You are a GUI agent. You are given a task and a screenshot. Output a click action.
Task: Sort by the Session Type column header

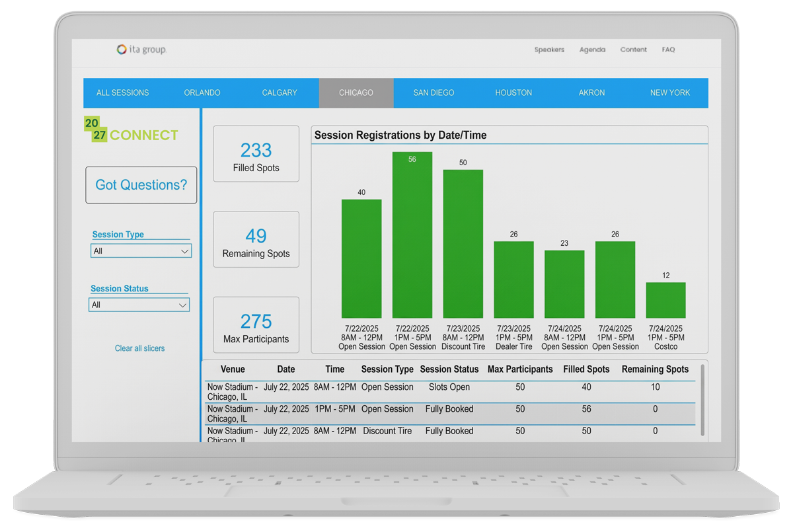tap(387, 369)
